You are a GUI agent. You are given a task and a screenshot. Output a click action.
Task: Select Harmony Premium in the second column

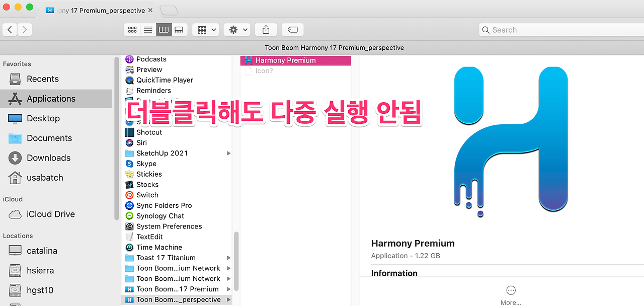pyautogui.click(x=295, y=60)
